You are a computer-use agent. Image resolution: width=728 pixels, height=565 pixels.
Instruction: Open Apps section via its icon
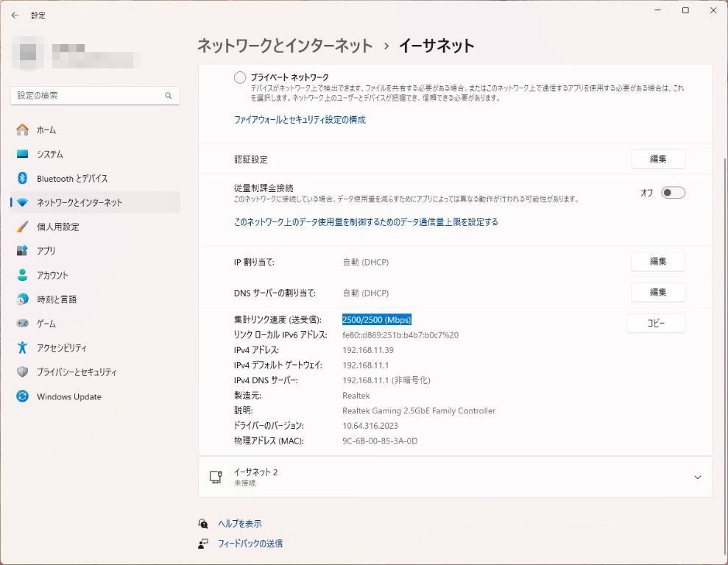(x=22, y=251)
